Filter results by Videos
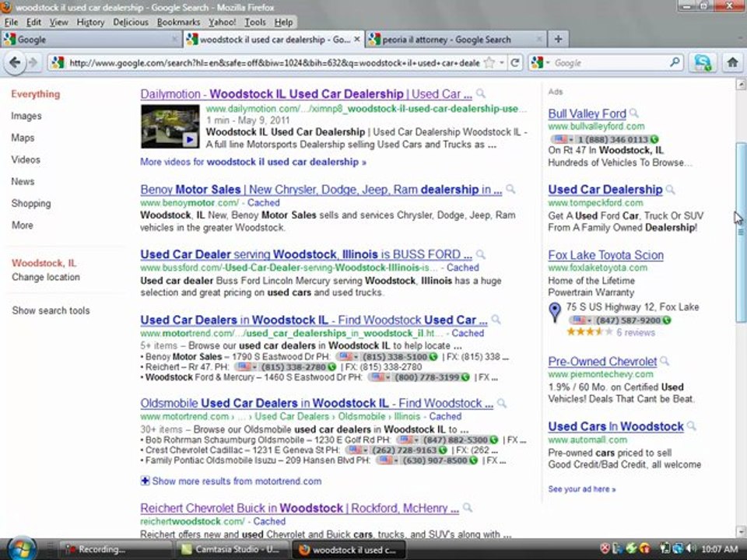747x560 pixels. 26,159
